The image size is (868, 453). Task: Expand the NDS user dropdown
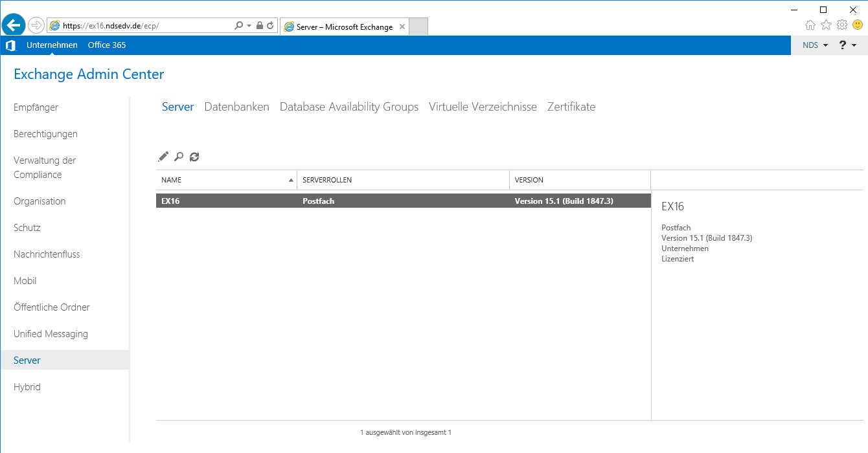pyautogui.click(x=815, y=45)
